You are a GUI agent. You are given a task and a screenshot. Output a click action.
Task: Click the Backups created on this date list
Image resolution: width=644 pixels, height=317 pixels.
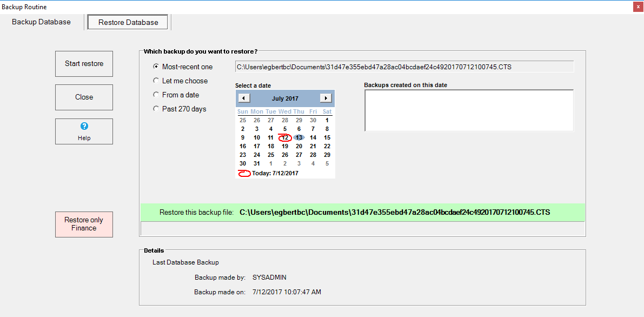(x=468, y=110)
